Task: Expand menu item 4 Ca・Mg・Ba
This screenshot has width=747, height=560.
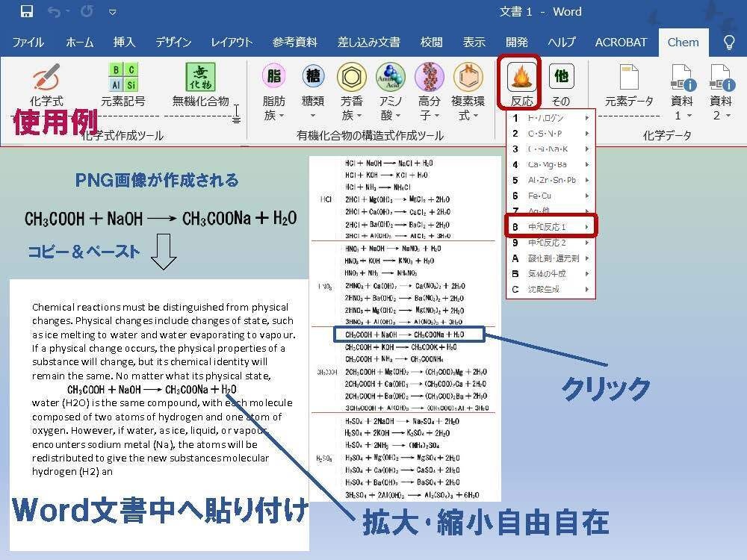Action: click(551, 164)
